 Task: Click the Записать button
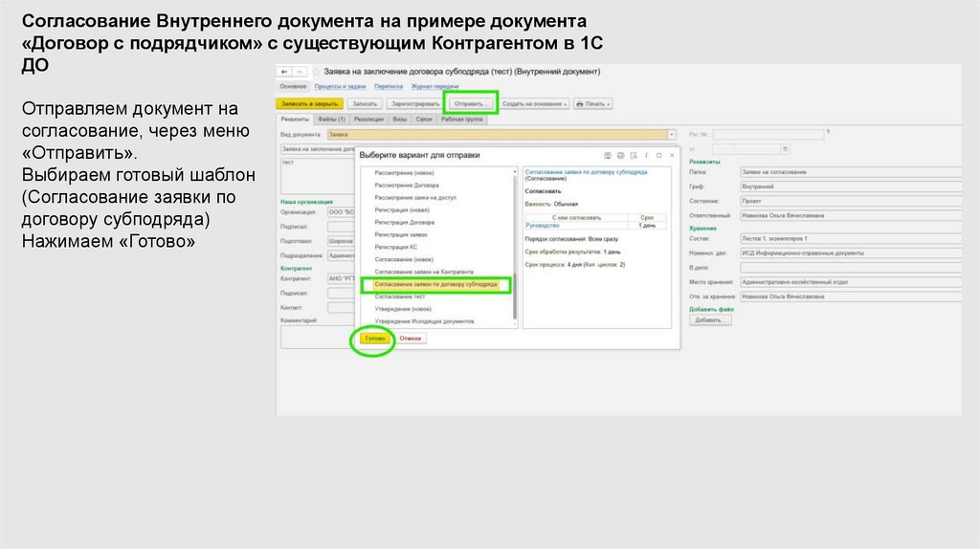tap(365, 104)
